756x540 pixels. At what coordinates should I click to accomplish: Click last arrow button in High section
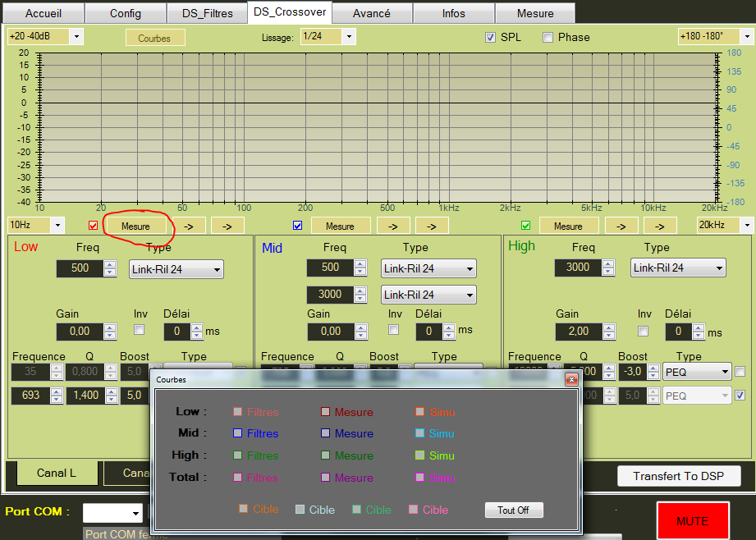(x=660, y=226)
